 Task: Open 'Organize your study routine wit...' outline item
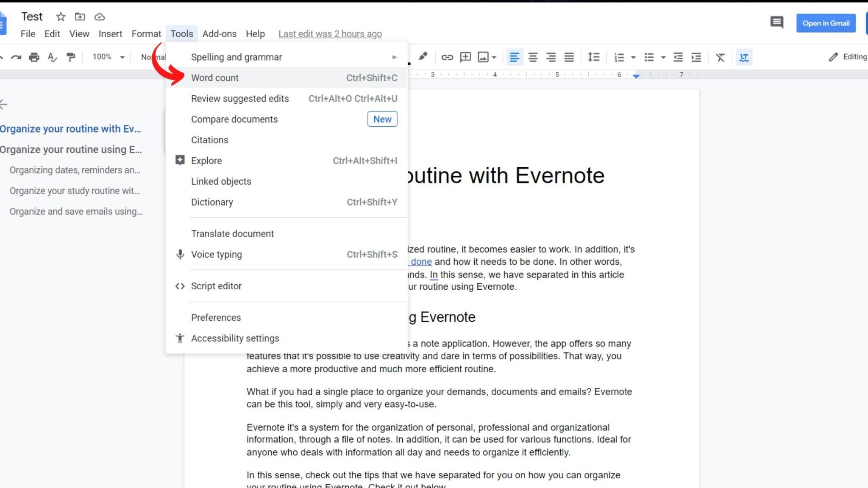75,191
